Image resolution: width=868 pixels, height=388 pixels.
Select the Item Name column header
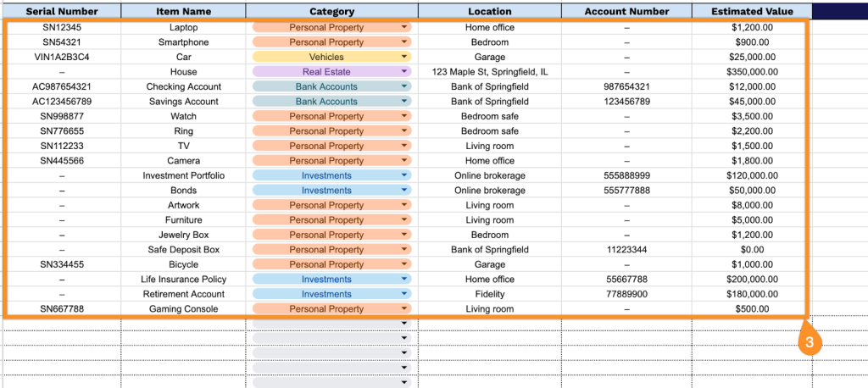click(x=184, y=11)
